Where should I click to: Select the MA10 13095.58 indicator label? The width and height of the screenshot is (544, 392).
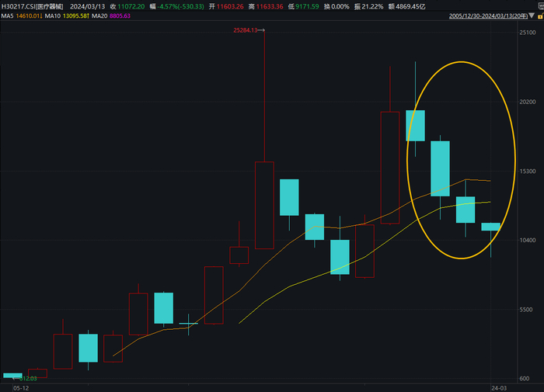[x=67, y=16]
